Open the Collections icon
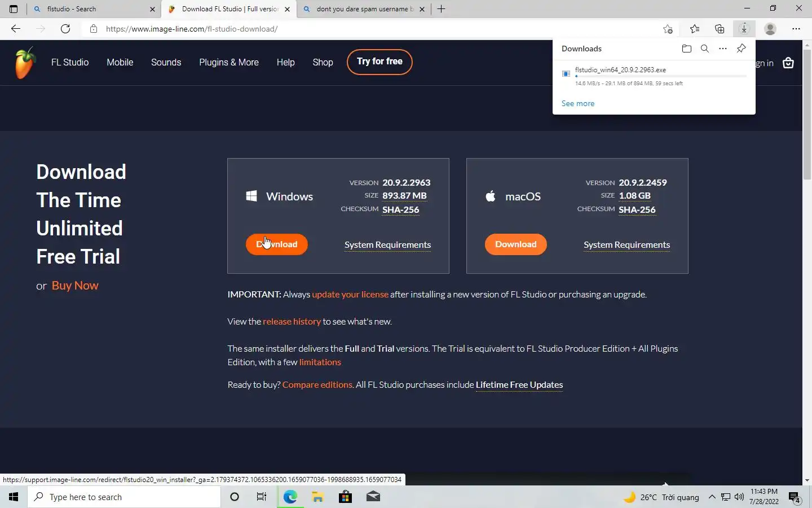This screenshot has width=812, height=508. pyautogui.click(x=720, y=29)
